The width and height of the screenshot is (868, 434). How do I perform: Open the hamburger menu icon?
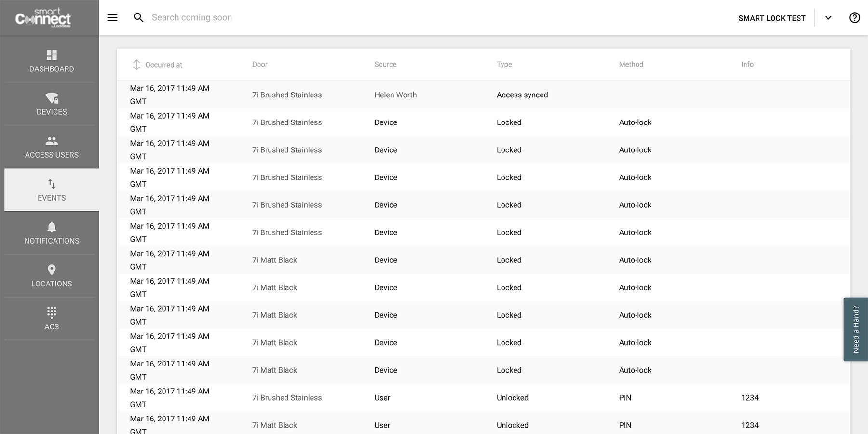point(112,18)
